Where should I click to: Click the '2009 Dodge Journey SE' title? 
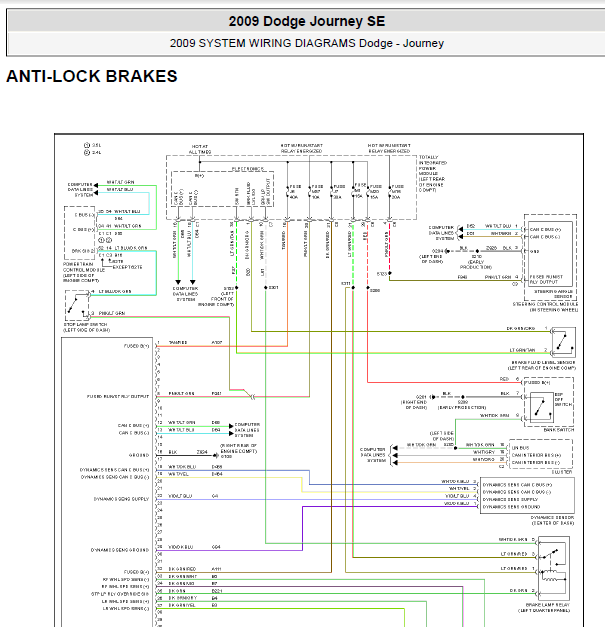tap(307, 21)
